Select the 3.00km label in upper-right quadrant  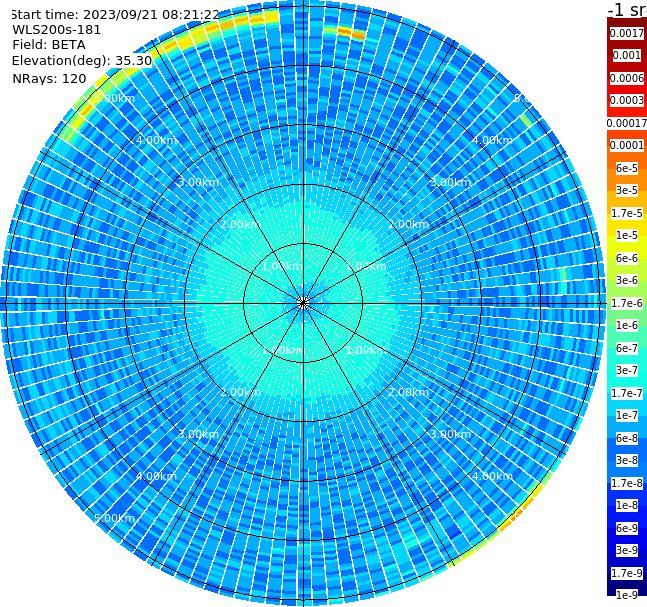tap(450, 182)
